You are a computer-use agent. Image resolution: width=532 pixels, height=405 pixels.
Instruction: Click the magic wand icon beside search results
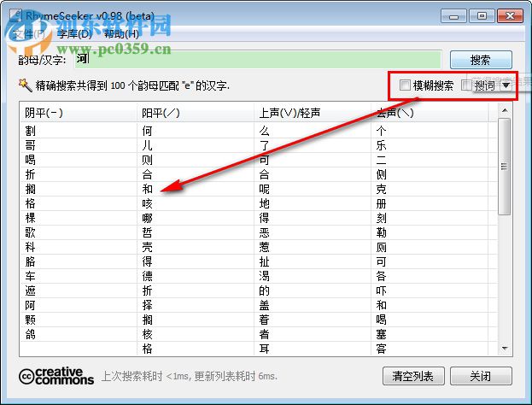(x=25, y=85)
